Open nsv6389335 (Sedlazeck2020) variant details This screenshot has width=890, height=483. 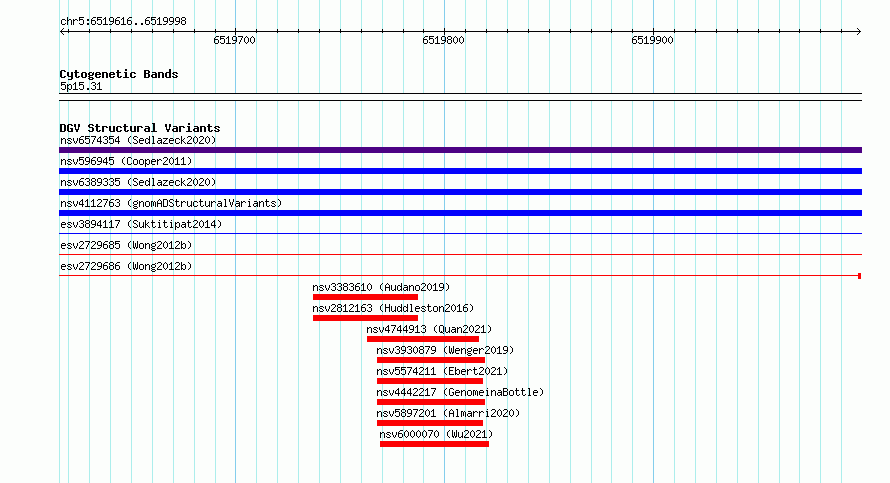pos(138,182)
